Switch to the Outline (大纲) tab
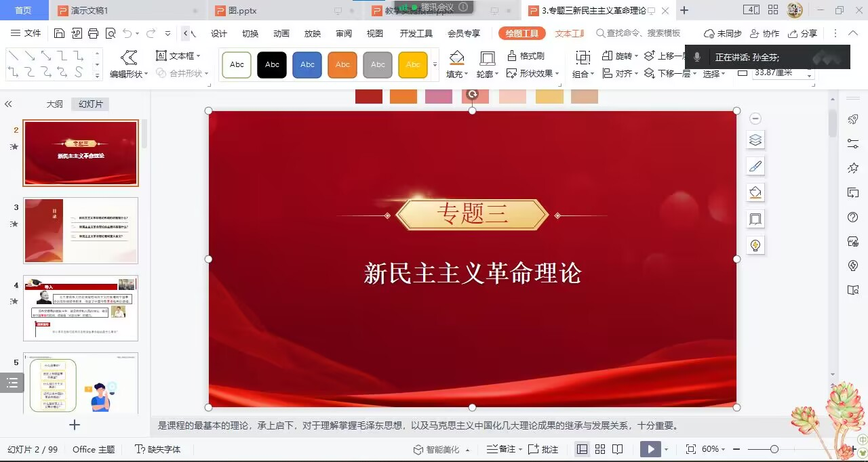The image size is (868, 462). pyautogui.click(x=55, y=104)
